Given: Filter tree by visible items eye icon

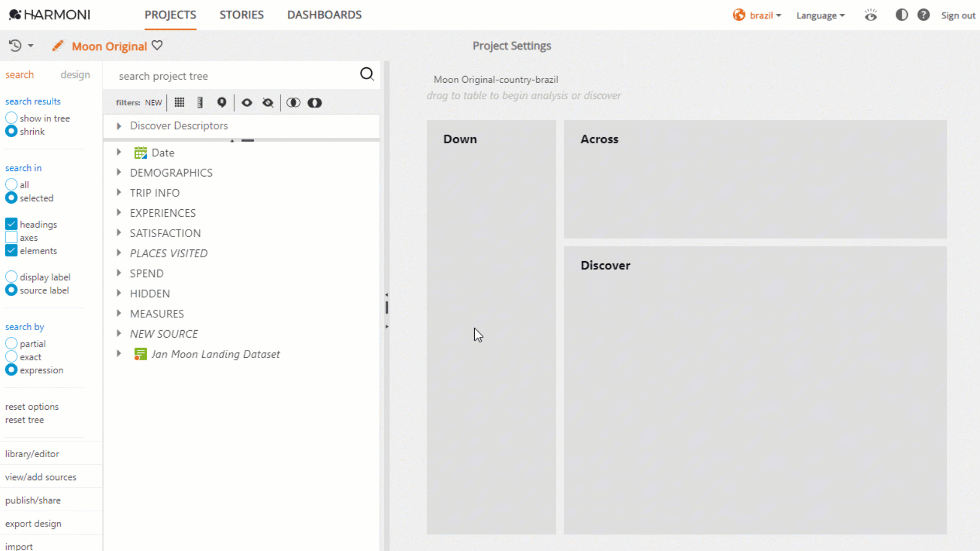Looking at the screenshot, I should tap(247, 103).
